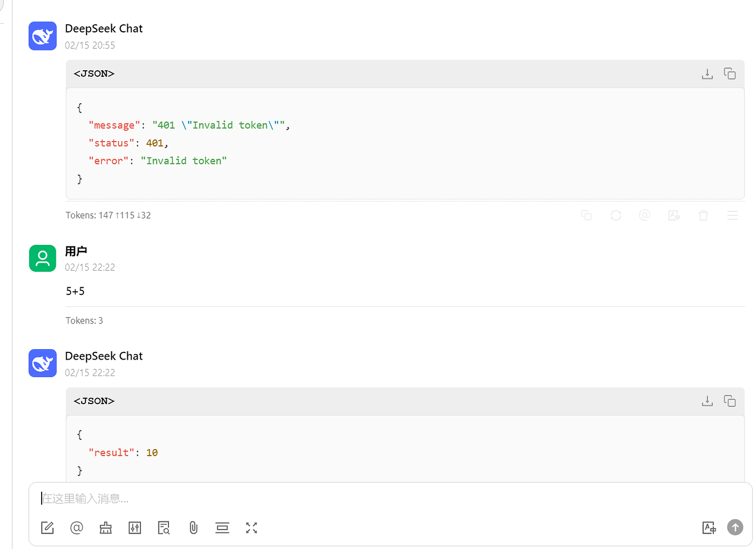The height and width of the screenshot is (549, 756).
Task: Open the sliders settings icon in input toolbar
Action: click(x=135, y=528)
